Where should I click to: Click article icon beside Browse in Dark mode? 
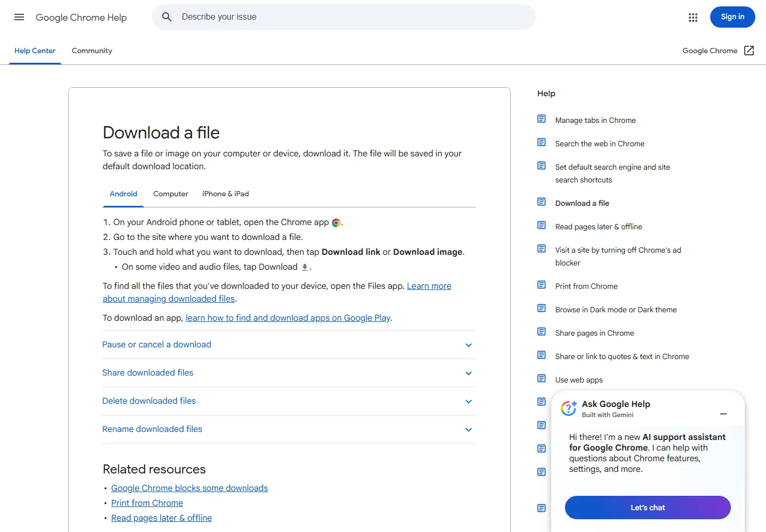(x=542, y=308)
